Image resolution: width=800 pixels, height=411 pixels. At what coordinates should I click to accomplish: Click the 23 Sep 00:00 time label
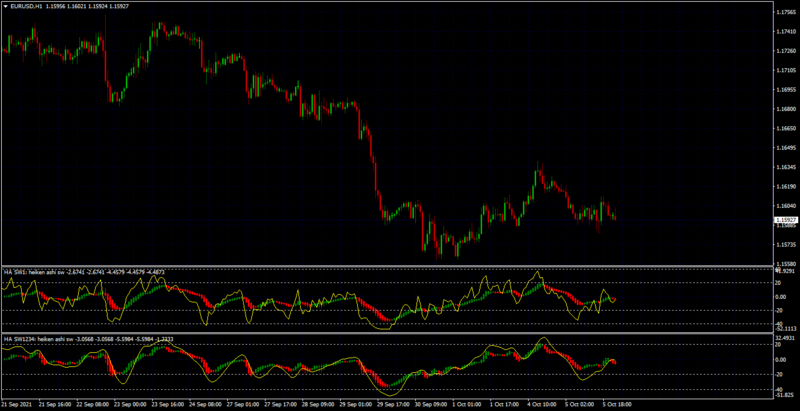129,404
